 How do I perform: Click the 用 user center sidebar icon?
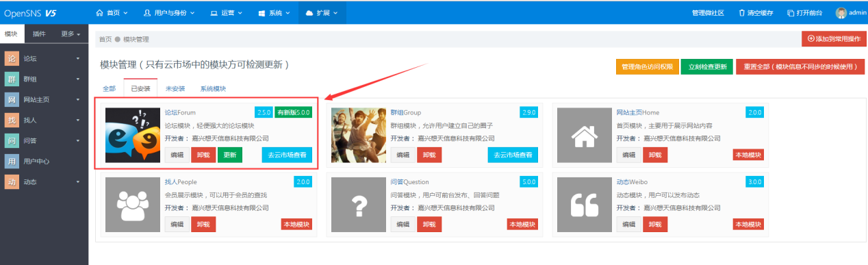coord(12,162)
